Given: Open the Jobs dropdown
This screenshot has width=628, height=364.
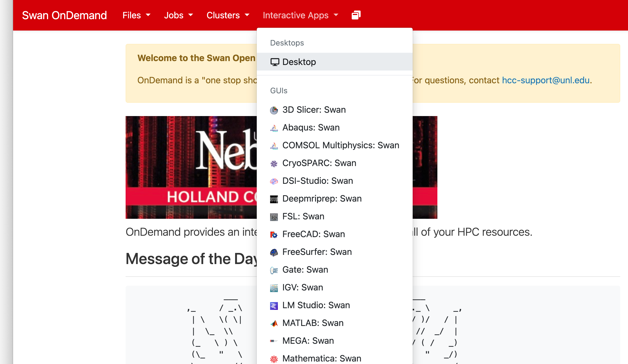Looking at the screenshot, I should click(178, 15).
